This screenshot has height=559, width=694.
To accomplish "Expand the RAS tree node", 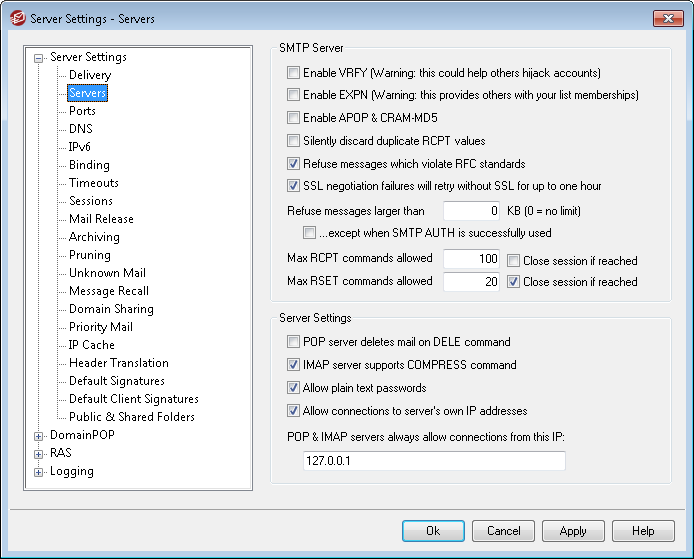I will [39, 454].
